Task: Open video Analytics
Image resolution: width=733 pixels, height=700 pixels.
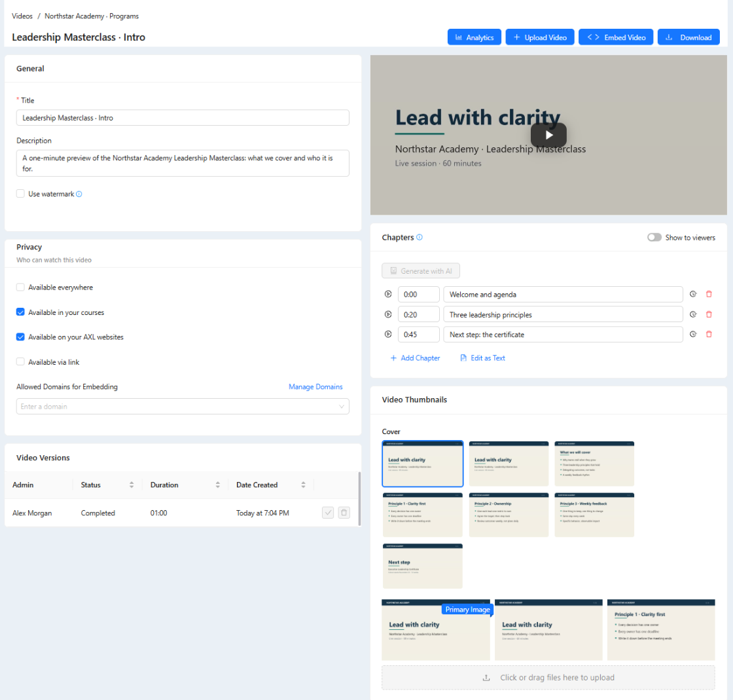Action: [x=474, y=37]
